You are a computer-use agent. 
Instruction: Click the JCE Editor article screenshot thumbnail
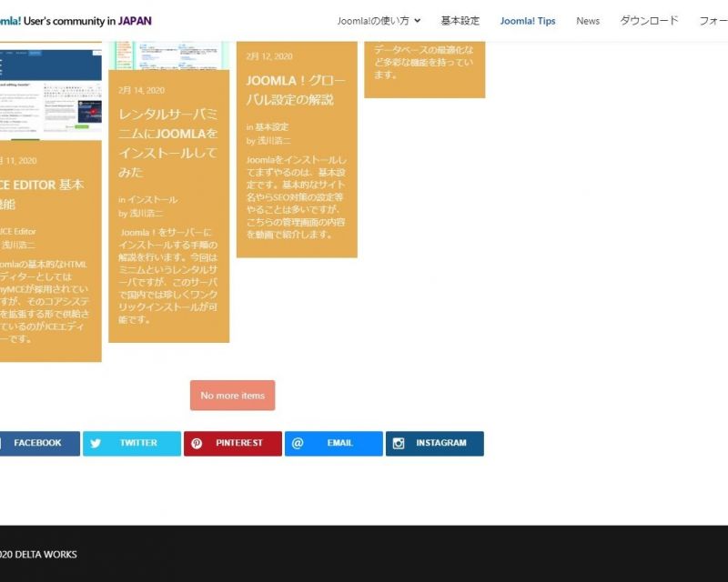(50, 93)
